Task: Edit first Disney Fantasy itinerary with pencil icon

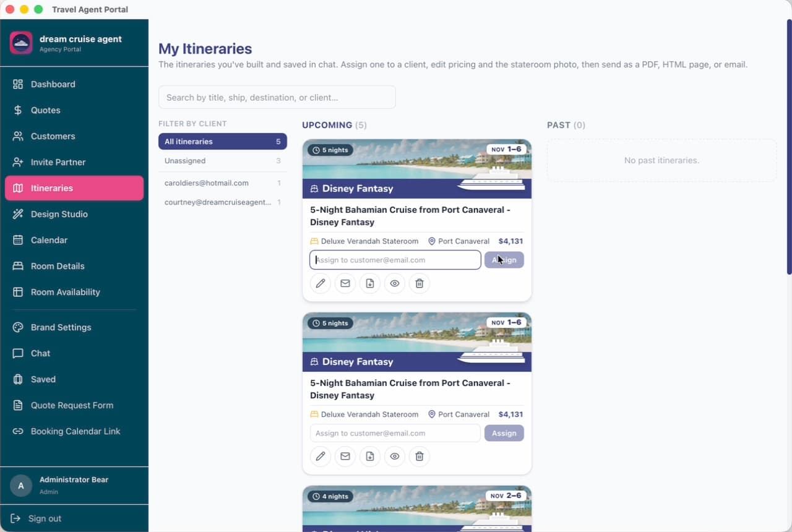Action: click(321, 283)
